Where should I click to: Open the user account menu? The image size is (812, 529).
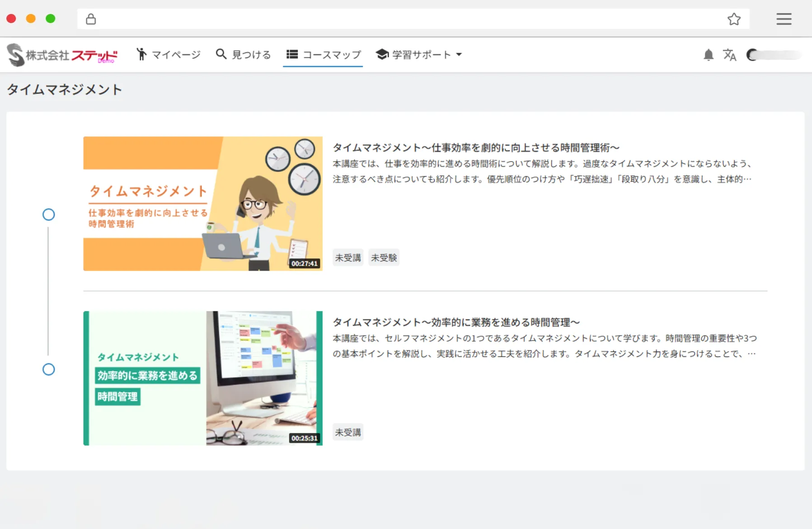pos(774,55)
